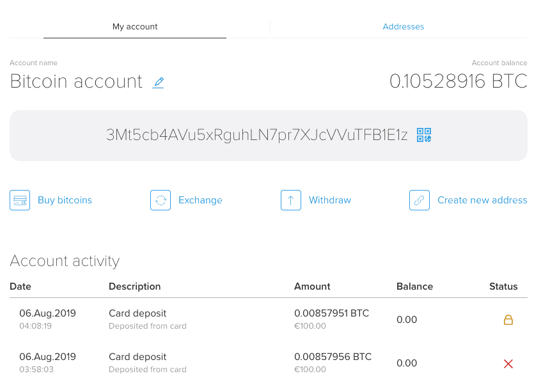The image size is (541, 392).
Task: Click the Withdraw up-arrow icon
Action: [x=291, y=200]
